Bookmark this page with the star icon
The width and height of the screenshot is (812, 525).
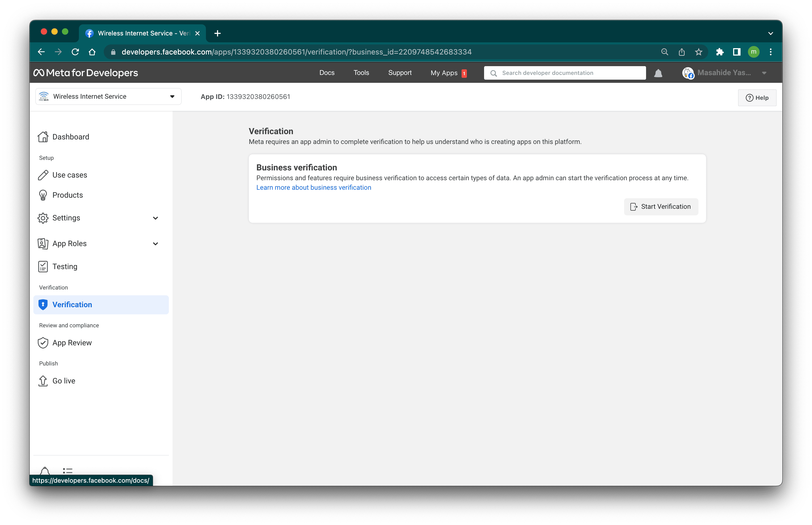click(699, 52)
